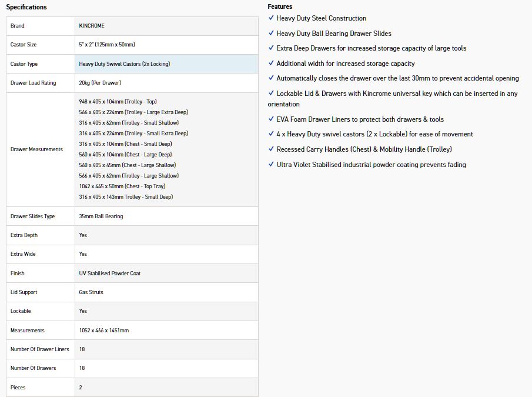Click the checkmark next to Automatically closes the drawer
The image size is (532, 397).
pos(271,78)
